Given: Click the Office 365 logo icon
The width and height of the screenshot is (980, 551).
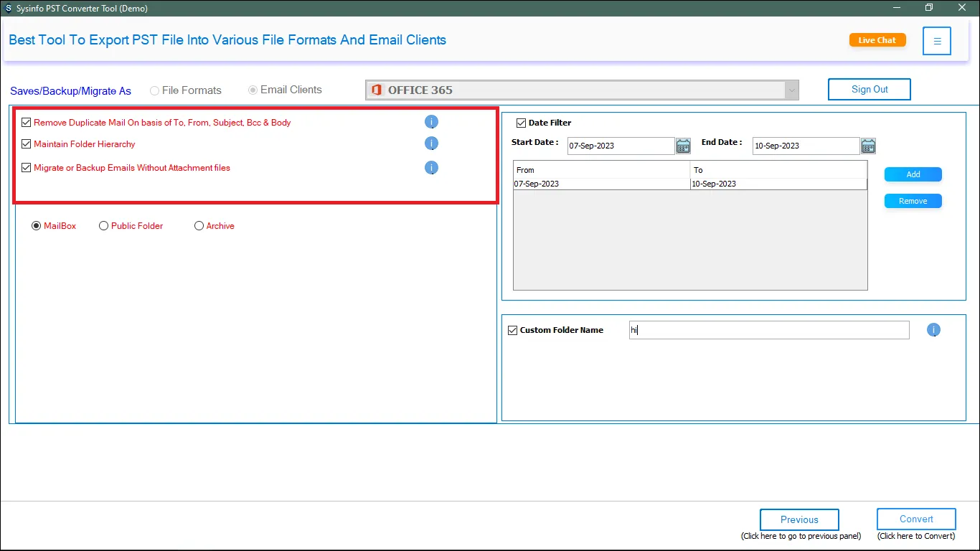Looking at the screenshot, I should coord(377,90).
